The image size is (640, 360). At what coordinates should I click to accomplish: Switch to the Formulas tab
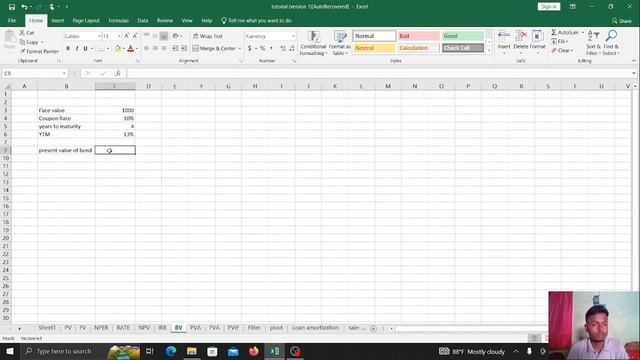pyautogui.click(x=118, y=20)
